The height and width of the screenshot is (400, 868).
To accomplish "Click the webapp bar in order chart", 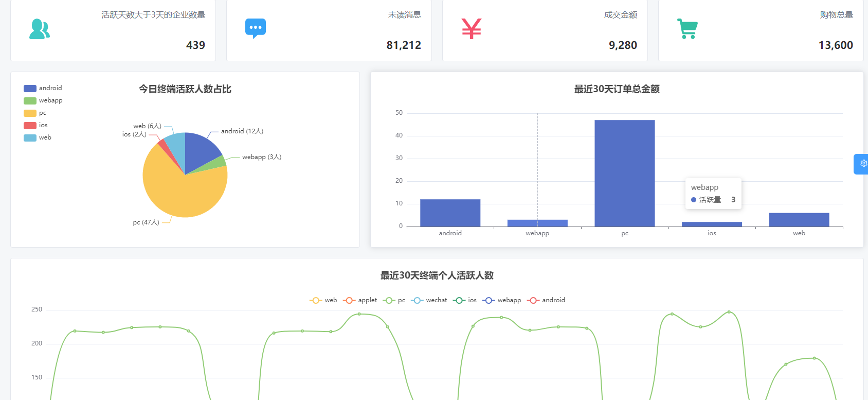I will pyautogui.click(x=537, y=223).
